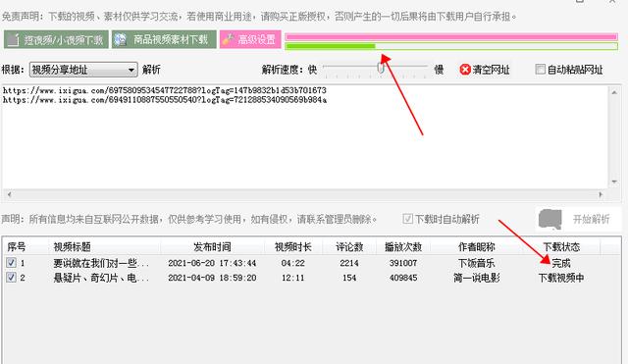Image resolution: width=628 pixels, height=364 pixels.
Task: Click the 下载视频中 download status
Action: tap(561, 278)
